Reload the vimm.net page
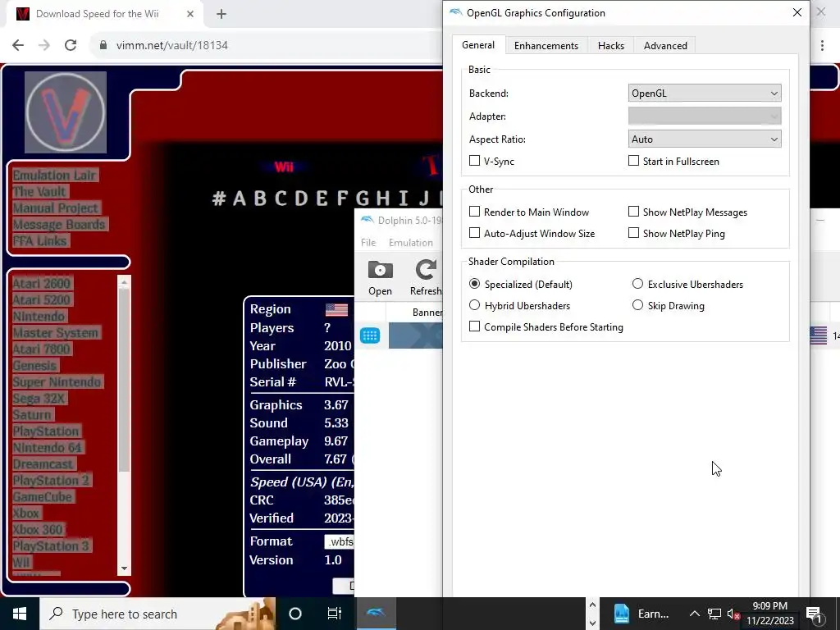The height and width of the screenshot is (630, 840). click(71, 45)
